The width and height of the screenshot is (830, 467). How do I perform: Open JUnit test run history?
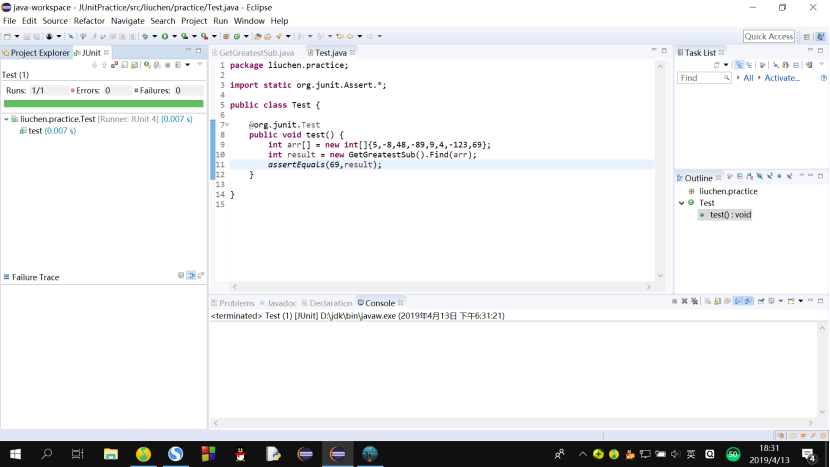point(178,65)
